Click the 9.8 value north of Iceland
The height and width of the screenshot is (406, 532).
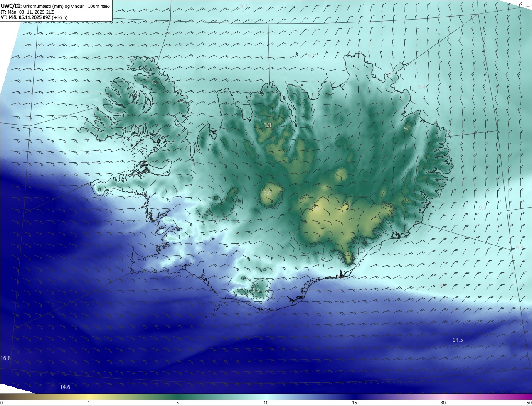coord(312,56)
